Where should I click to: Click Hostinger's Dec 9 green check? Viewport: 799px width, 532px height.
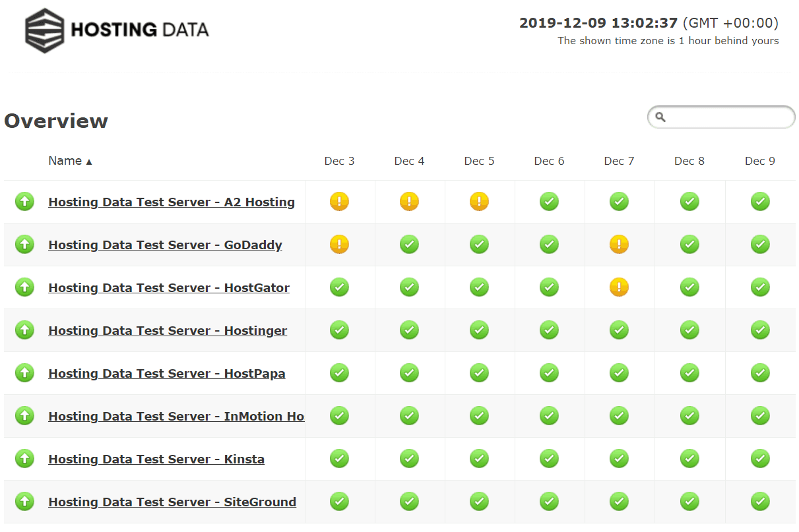[760, 330]
